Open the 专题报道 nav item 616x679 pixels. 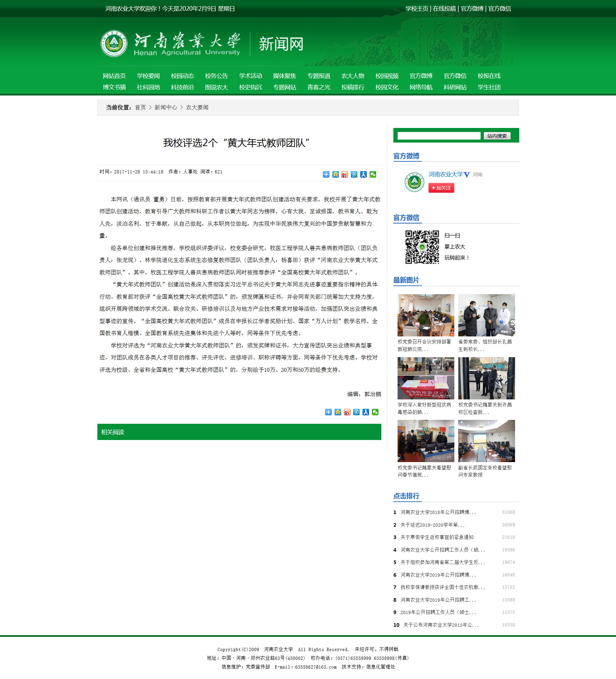click(319, 76)
